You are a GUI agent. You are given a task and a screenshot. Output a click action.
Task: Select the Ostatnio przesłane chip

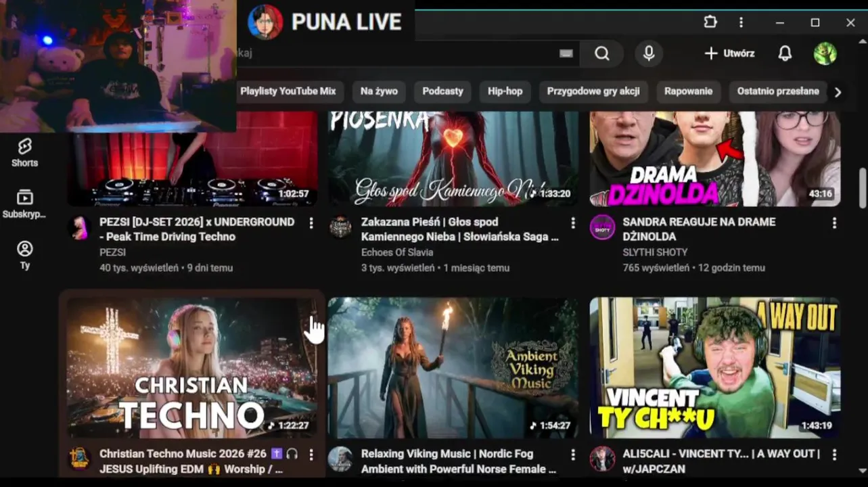pyautogui.click(x=778, y=91)
